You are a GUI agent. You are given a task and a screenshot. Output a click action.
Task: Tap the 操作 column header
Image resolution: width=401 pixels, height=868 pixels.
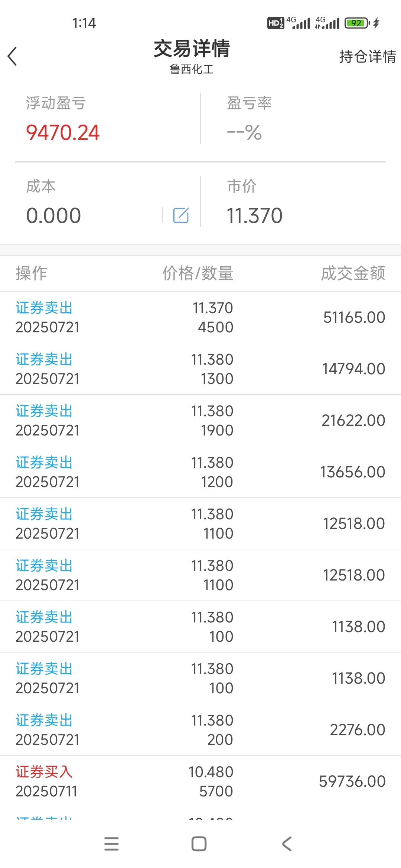pos(31,273)
